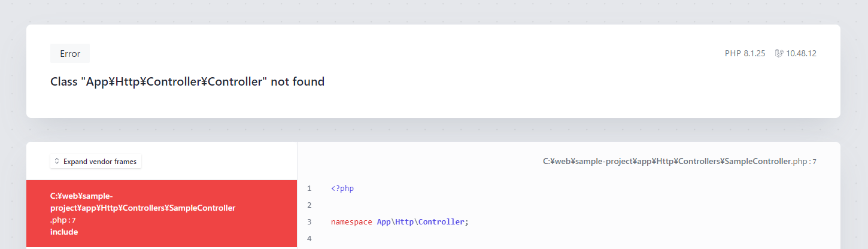This screenshot has height=249, width=868.
Task: Click the "Class not found" error message heading
Action: coord(187,82)
